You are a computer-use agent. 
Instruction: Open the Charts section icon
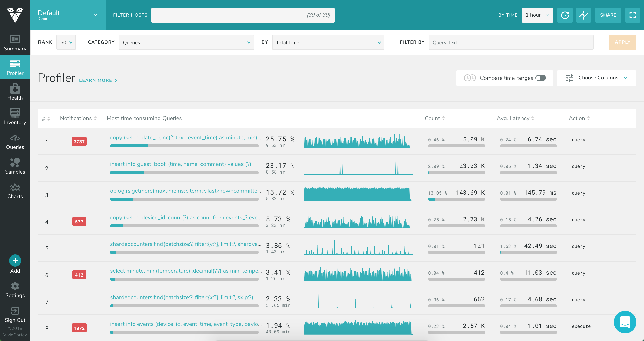point(15,187)
